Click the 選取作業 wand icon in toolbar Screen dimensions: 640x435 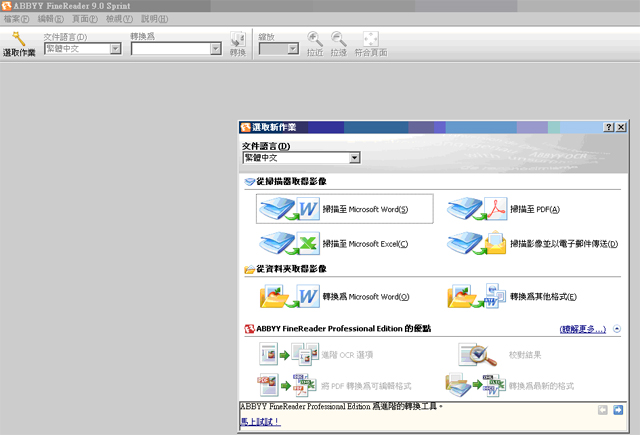click(x=18, y=39)
